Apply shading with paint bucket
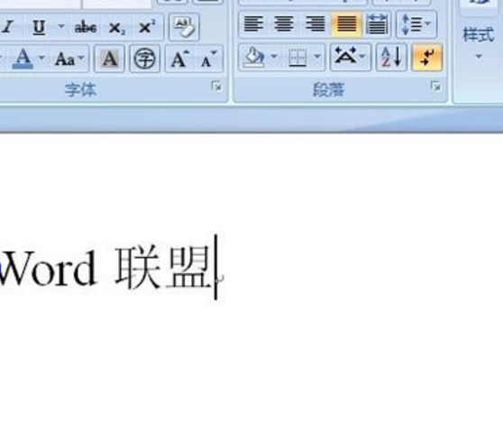The image size is (503, 448). click(x=254, y=58)
